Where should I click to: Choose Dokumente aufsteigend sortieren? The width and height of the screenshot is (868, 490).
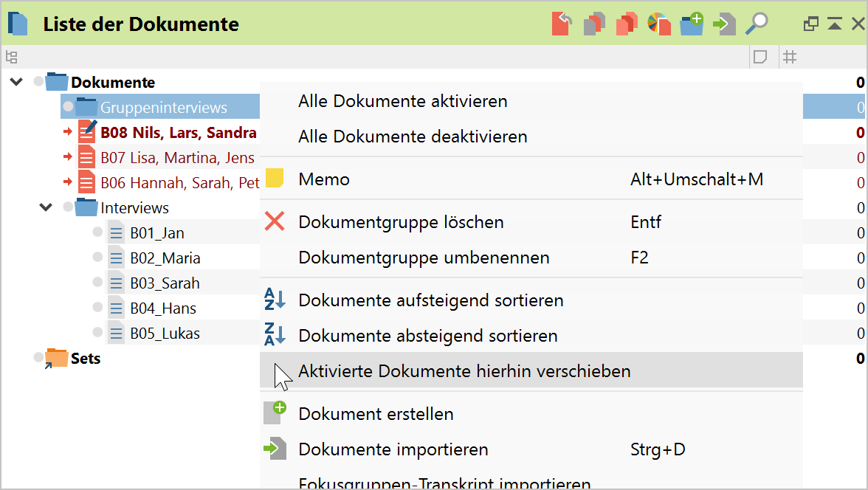(531, 300)
